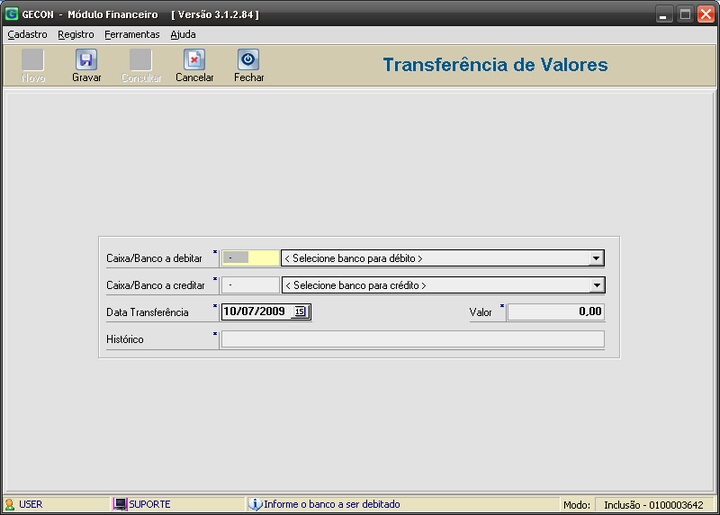Click the Data Transferência date field

[x=266, y=312]
